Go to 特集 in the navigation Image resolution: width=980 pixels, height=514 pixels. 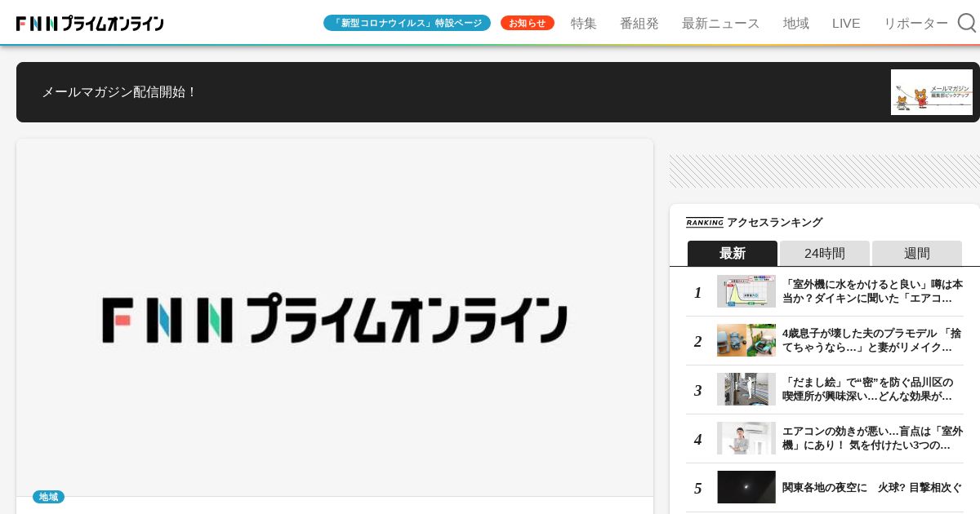click(x=584, y=24)
